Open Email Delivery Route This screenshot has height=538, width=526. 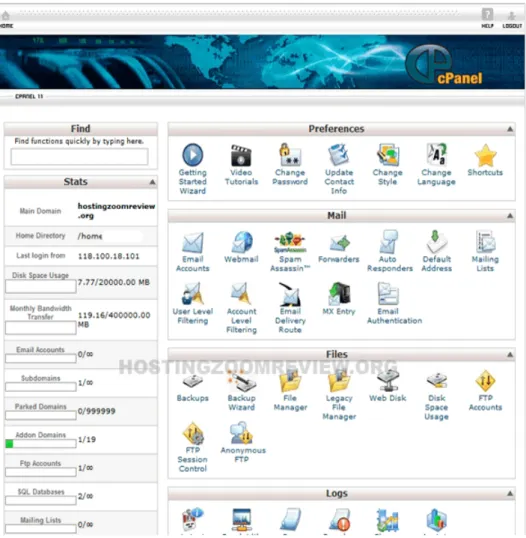click(290, 294)
